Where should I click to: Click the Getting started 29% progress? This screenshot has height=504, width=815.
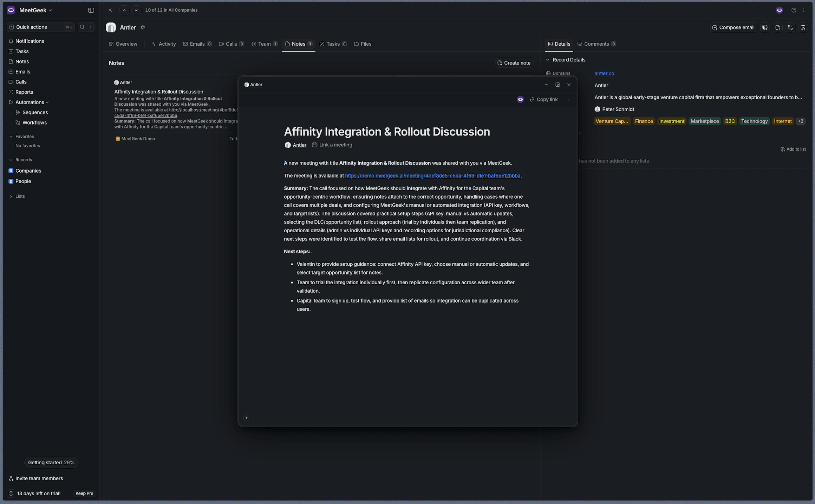click(51, 463)
